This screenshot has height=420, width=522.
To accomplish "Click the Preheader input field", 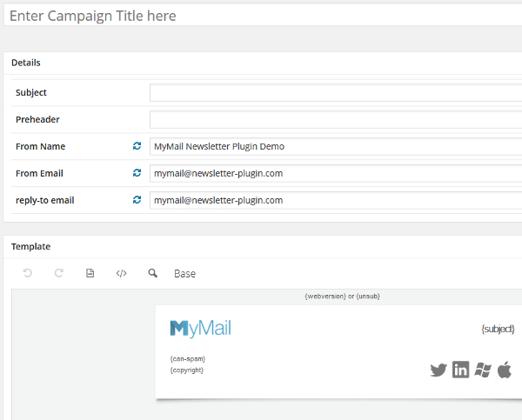I will pos(336,119).
